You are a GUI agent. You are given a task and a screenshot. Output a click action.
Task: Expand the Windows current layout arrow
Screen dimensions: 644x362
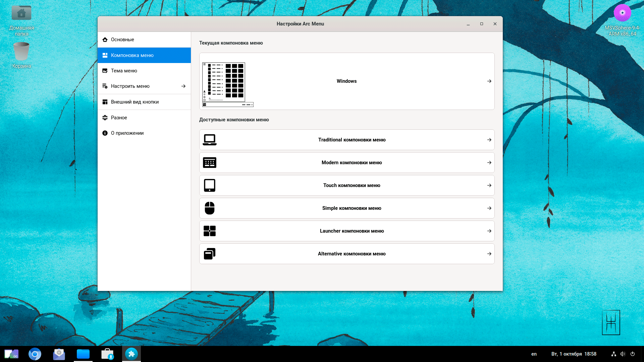(489, 81)
